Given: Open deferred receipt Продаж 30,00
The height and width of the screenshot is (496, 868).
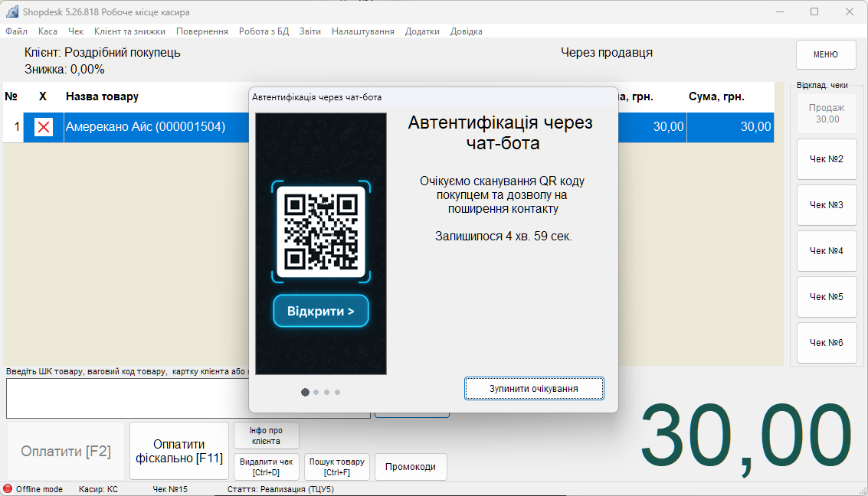Looking at the screenshot, I should tap(827, 113).
